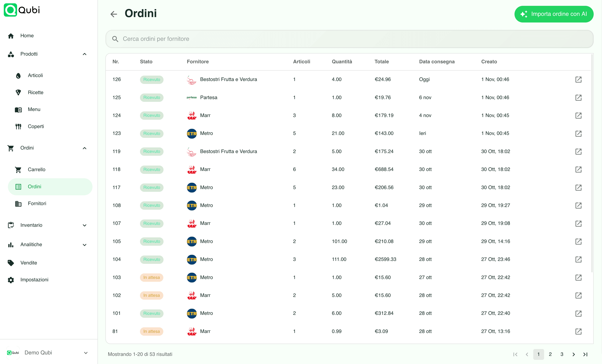Image resolution: width=602 pixels, height=364 pixels.
Task: Click the In attesa badge on order 81
Action: (x=151, y=331)
